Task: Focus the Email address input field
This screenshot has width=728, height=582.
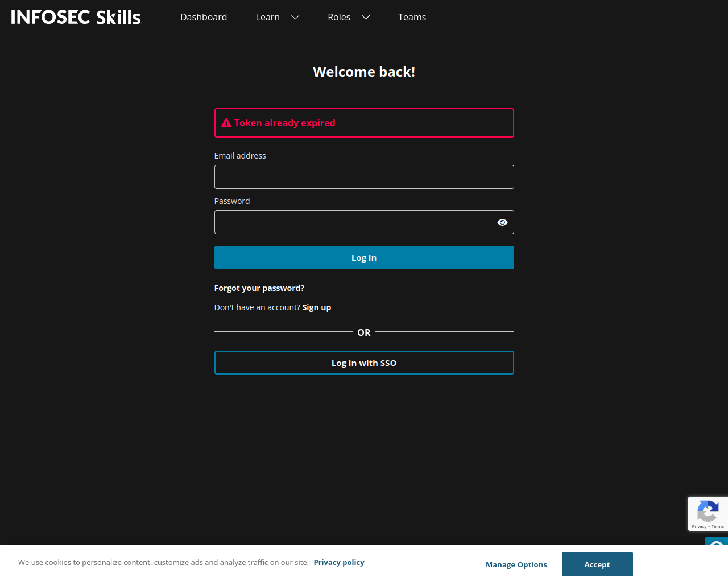Action: [x=364, y=177]
